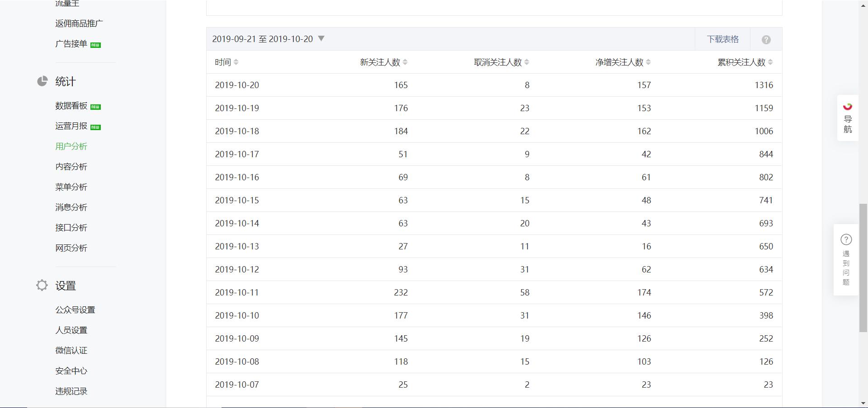
Task: Open the 微信认证 settings link
Action: point(71,351)
